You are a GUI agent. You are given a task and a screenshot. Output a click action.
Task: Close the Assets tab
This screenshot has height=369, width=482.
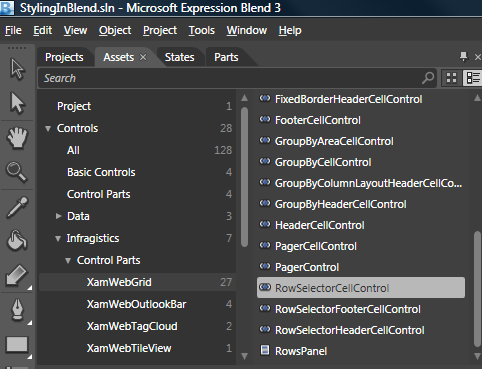click(x=143, y=57)
